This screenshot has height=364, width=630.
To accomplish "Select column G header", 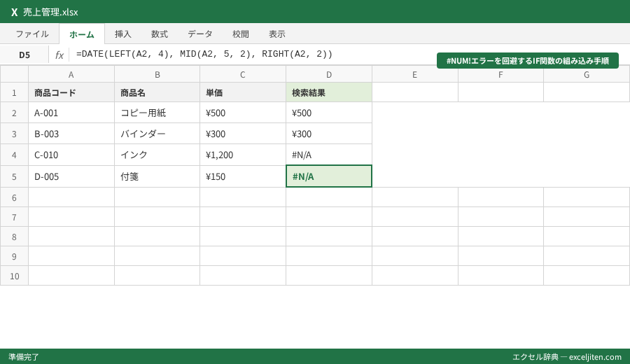I will [x=587, y=74].
